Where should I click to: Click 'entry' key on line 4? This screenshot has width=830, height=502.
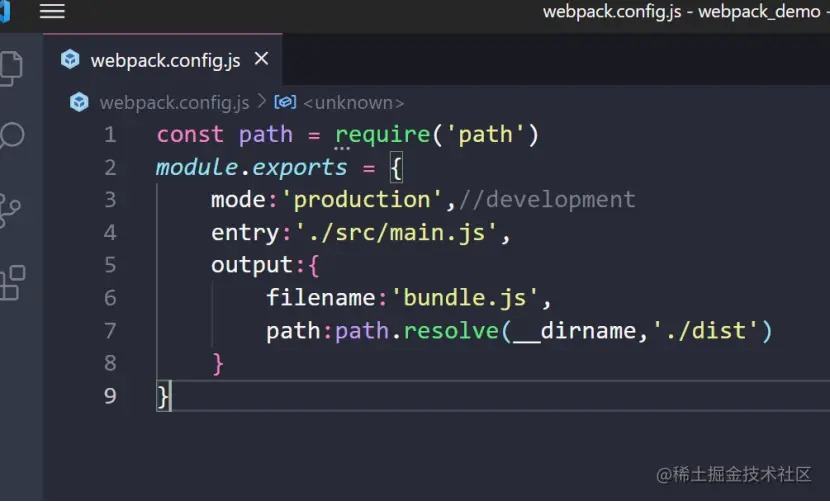point(245,233)
